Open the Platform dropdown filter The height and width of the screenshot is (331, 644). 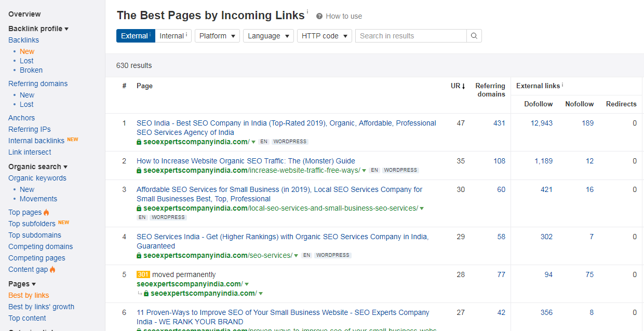click(x=217, y=36)
